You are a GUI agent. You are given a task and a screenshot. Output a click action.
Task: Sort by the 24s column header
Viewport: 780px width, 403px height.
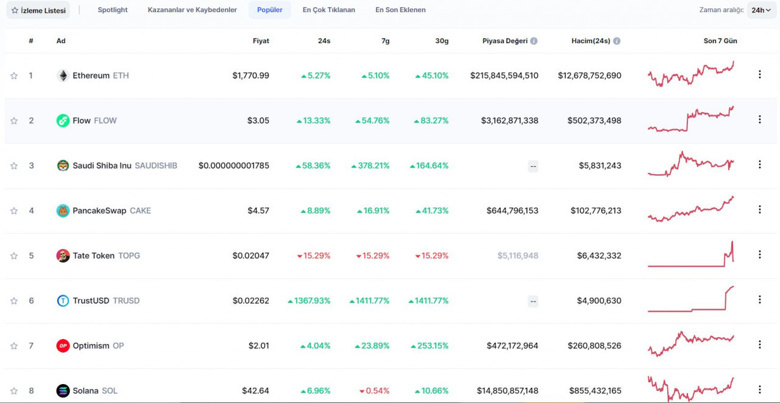[324, 41]
